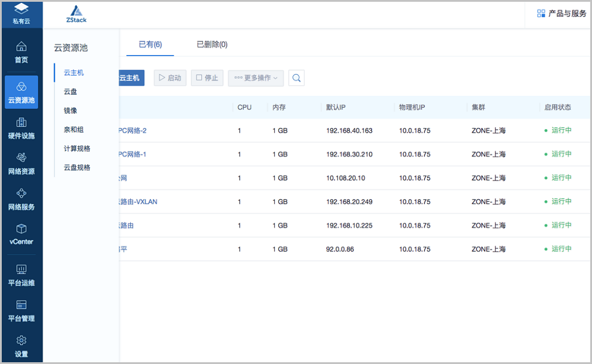Screen dimensions: 592x364
Task: Choose 镜像 image in the submenu
Action: pyautogui.click(x=70, y=111)
